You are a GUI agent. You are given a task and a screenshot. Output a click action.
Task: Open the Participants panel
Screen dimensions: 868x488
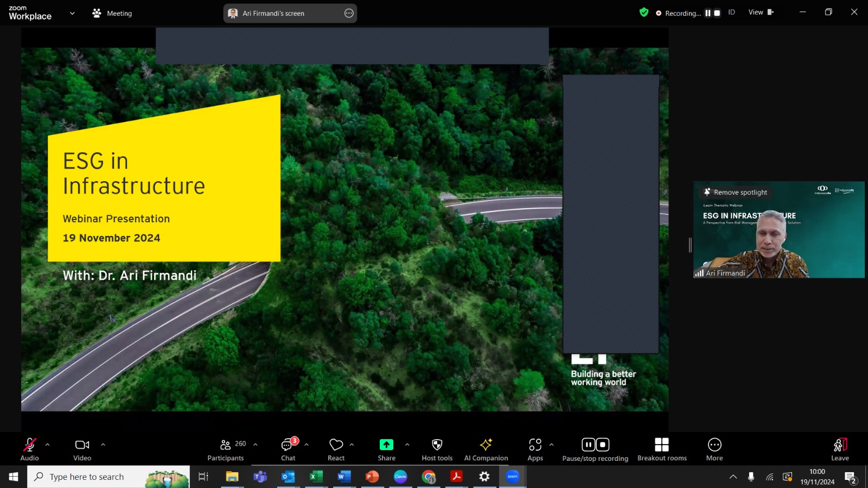pyautogui.click(x=226, y=450)
